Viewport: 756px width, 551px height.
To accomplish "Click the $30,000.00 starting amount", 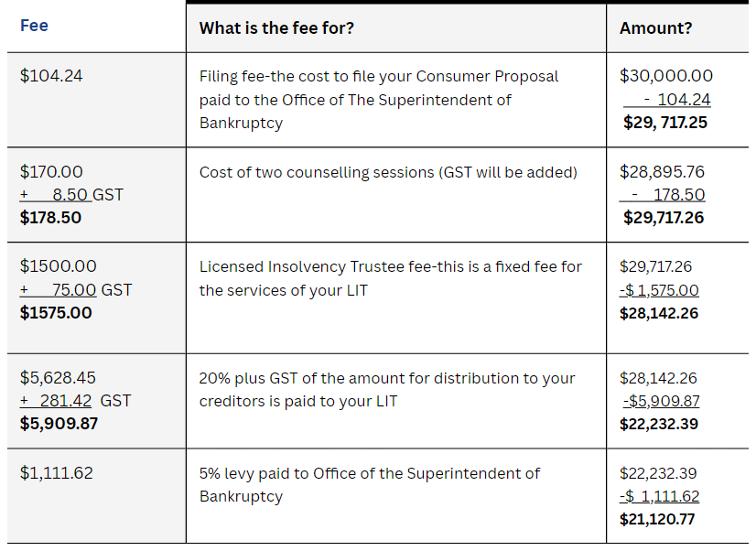I will tap(665, 76).
